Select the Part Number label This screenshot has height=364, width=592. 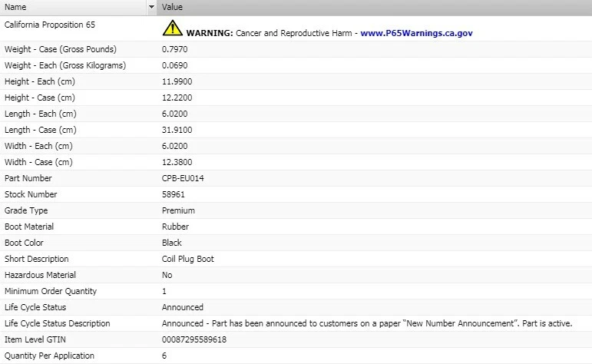(x=28, y=179)
